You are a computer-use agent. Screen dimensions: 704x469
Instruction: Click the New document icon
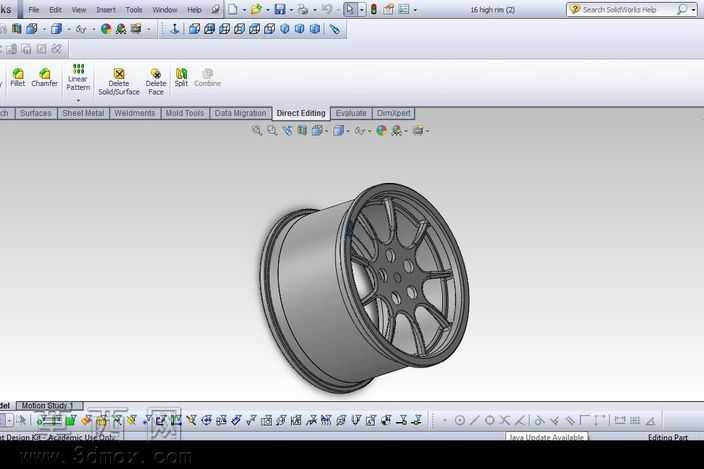point(233,9)
